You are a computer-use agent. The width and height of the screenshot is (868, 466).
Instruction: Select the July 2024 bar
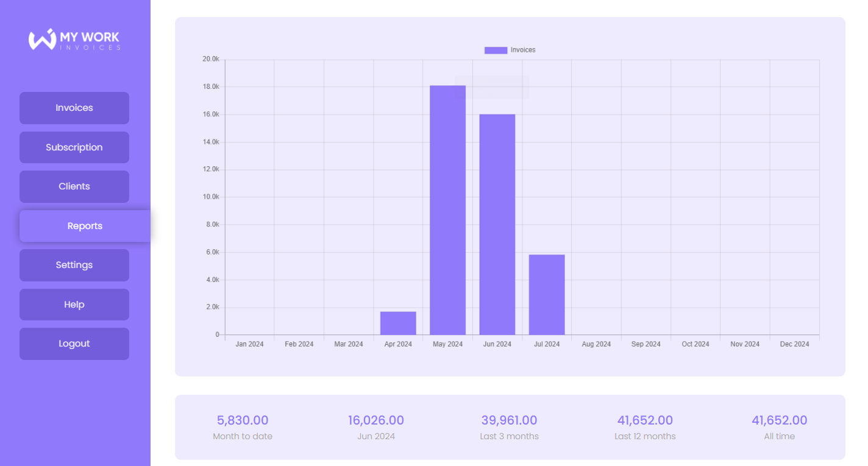coord(547,294)
